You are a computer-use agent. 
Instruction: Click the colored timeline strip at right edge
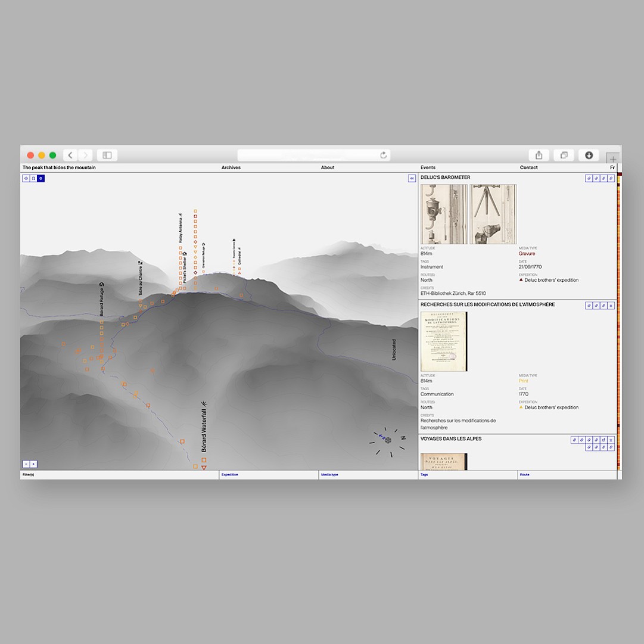tap(620, 322)
